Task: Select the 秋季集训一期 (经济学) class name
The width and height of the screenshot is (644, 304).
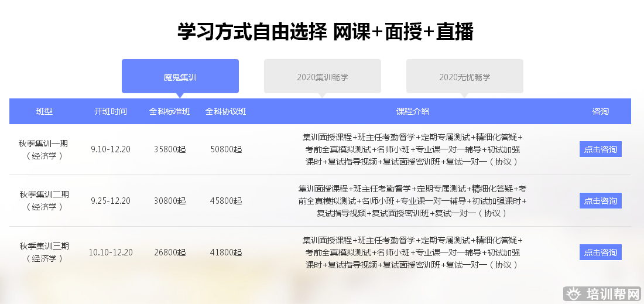Action: 44,149
